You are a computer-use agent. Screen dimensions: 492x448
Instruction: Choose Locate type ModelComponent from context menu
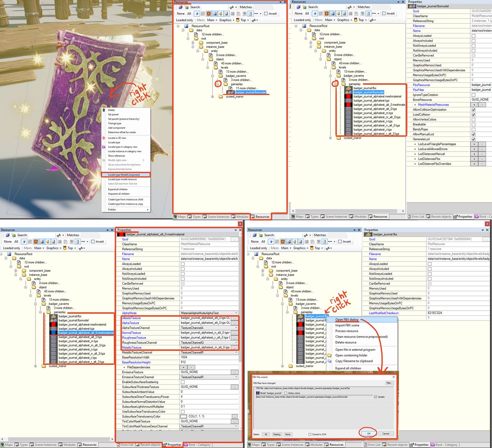[124, 175]
